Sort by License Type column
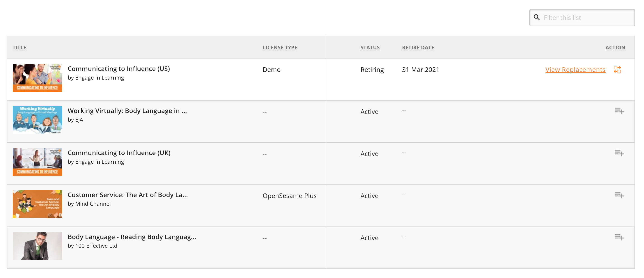 click(280, 48)
